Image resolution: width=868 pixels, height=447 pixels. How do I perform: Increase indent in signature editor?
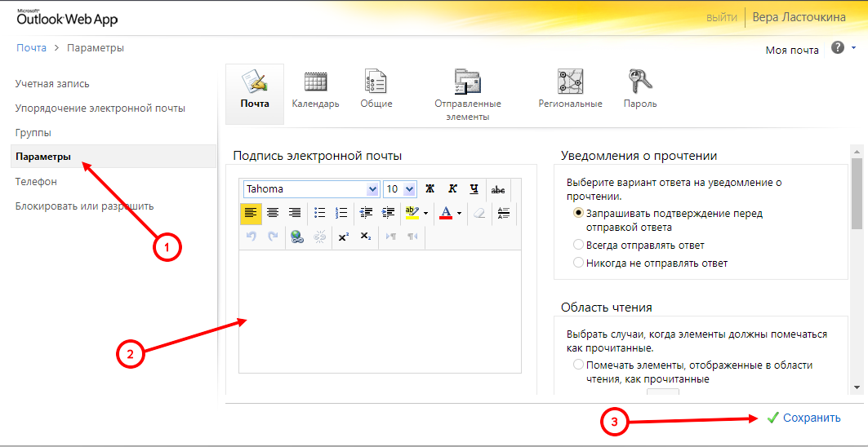389,213
